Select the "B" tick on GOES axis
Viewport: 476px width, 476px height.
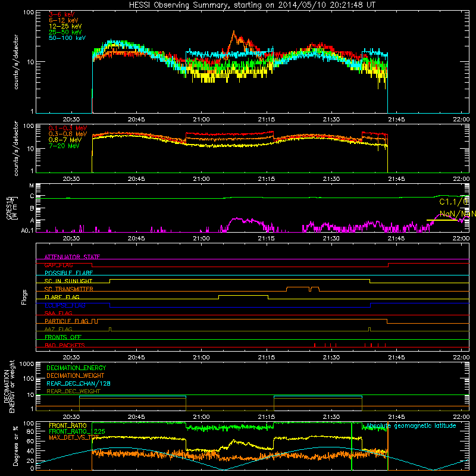[x=32, y=209]
